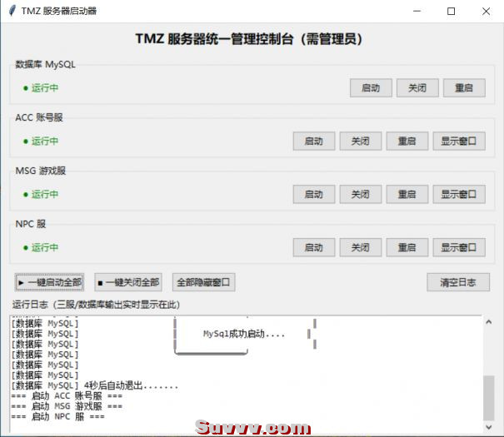Close the TMZ 服务器启动器 window
Image resolution: width=504 pixels, height=437 pixels.
486,12
